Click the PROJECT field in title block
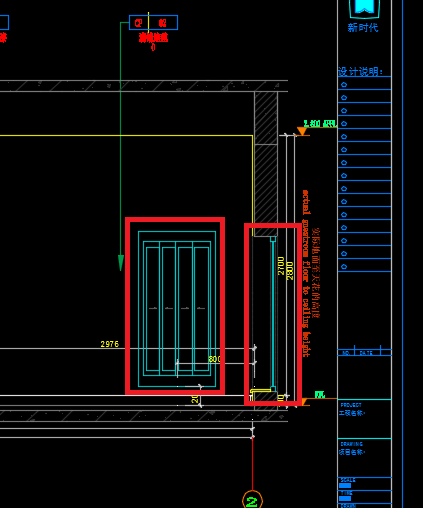This screenshot has height=508, width=423. click(x=365, y=419)
